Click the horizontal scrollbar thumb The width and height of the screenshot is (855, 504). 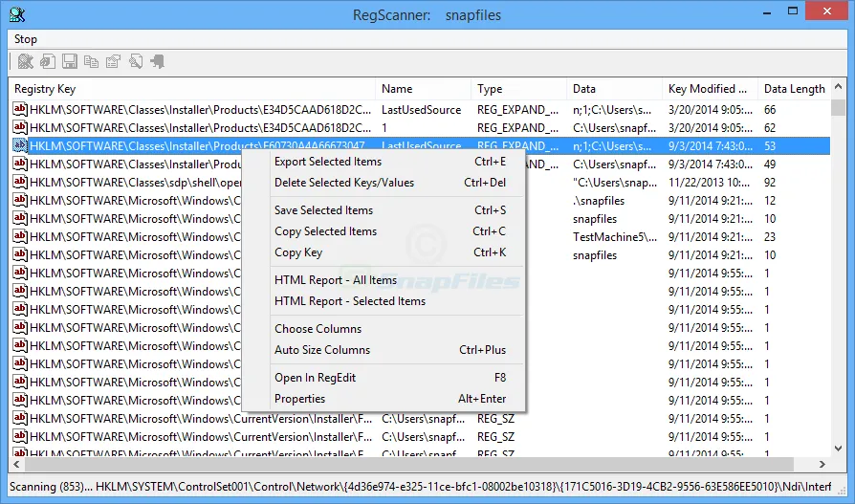pos(408,464)
